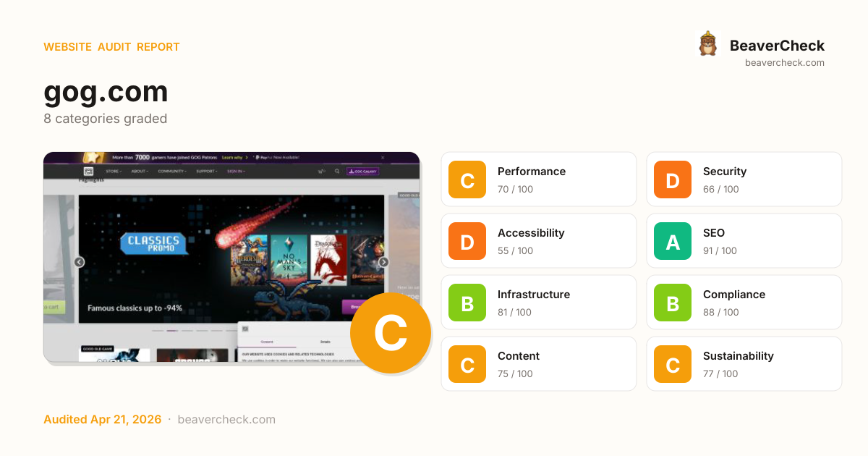
Task: Click the large overall grade C circle
Action: (391, 333)
